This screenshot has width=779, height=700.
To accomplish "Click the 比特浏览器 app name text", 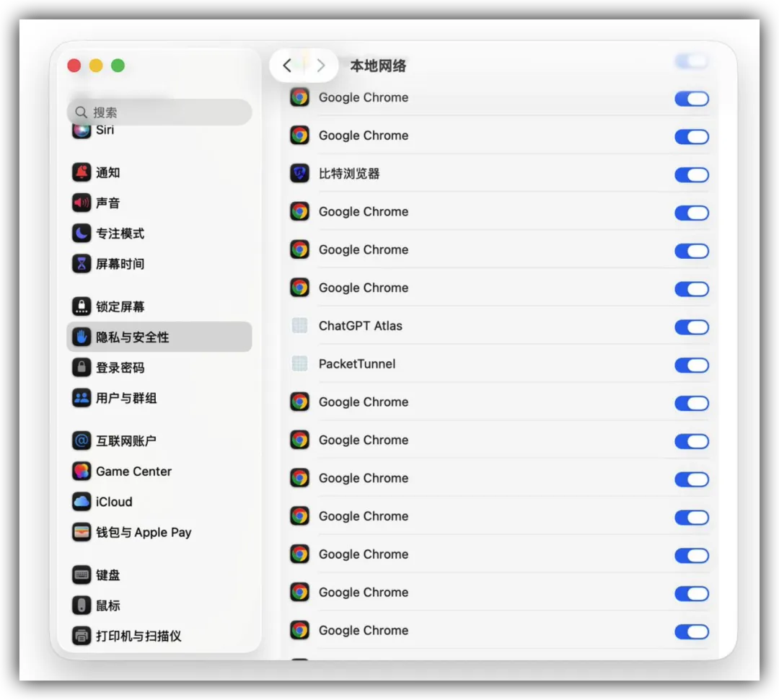I will tap(349, 173).
